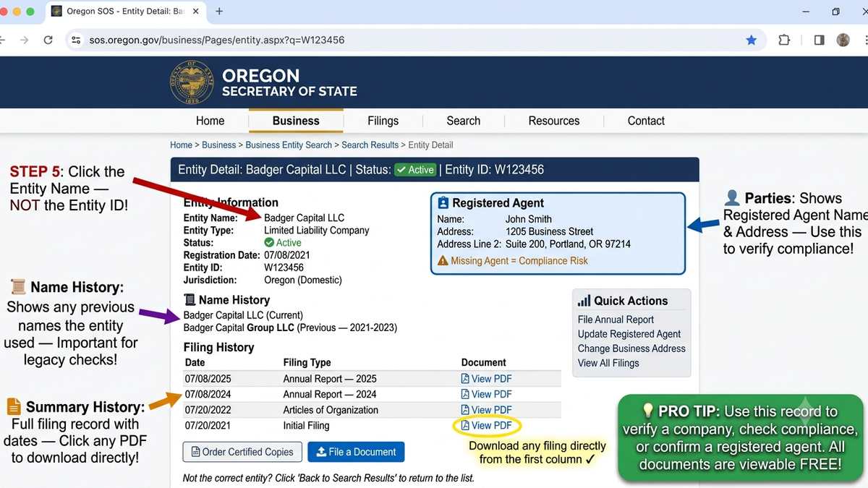Viewport: 868px width, 488px height.
Task: Open the Business navigation tab
Action: pos(296,121)
